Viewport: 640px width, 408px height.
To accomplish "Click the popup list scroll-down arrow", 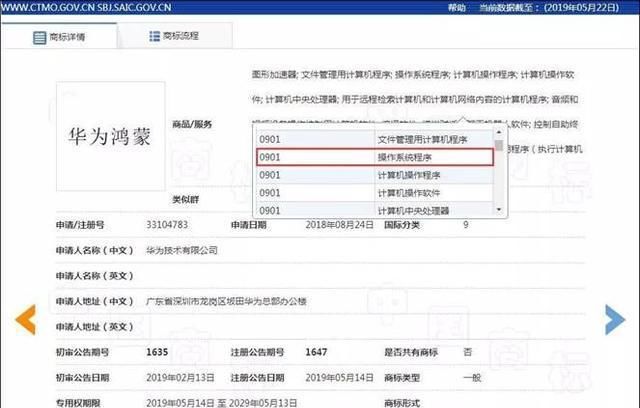I will pyautogui.click(x=499, y=211).
